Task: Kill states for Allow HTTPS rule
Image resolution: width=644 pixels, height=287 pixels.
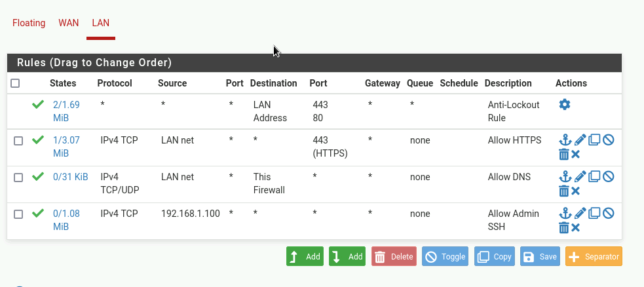Action: pyautogui.click(x=576, y=155)
